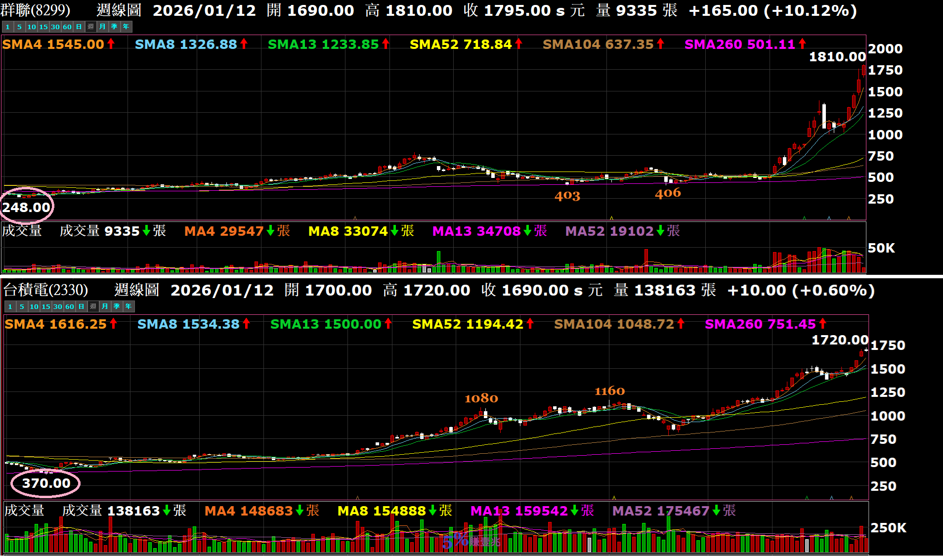Select the 1-minute timeframe on the 群聯 chart
Screen dimensions: 943x560
pos(7,27)
